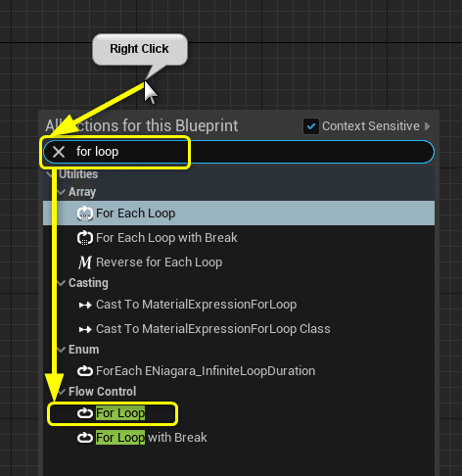Clear the search with the X icon
The height and width of the screenshot is (476, 462).
(x=59, y=152)
